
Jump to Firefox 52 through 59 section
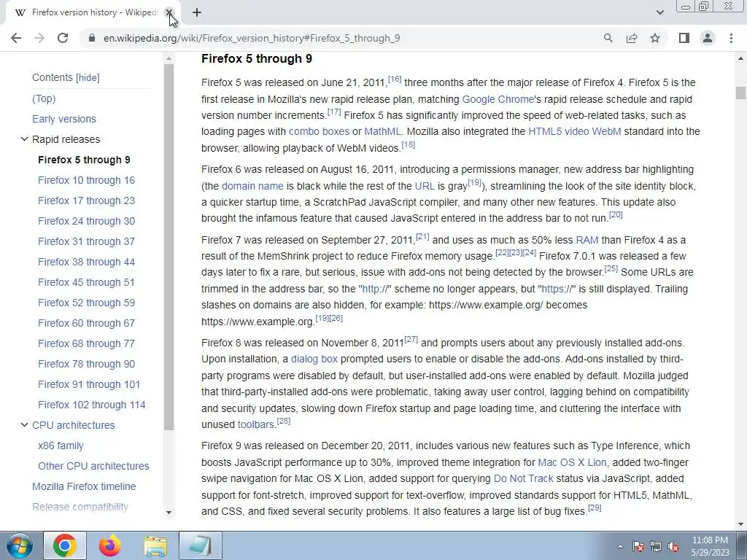pyautogui.click(x=86, y=303)
